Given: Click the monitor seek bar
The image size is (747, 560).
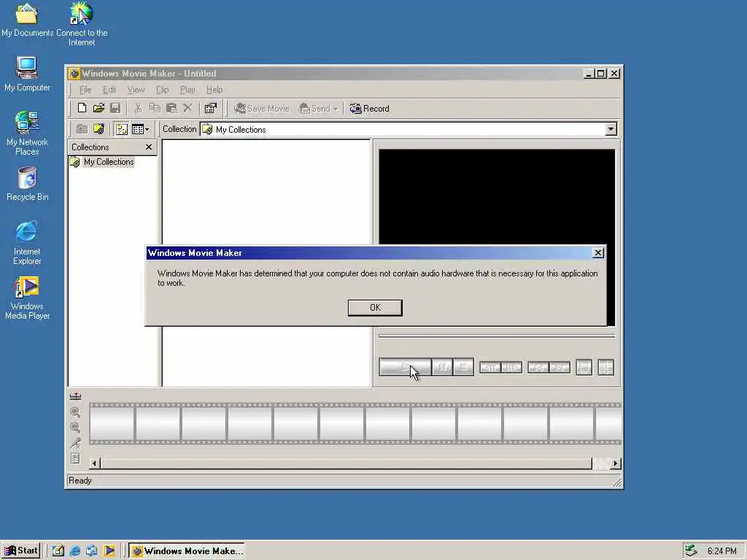Looking at the screenshot, I should pos(496,335).
